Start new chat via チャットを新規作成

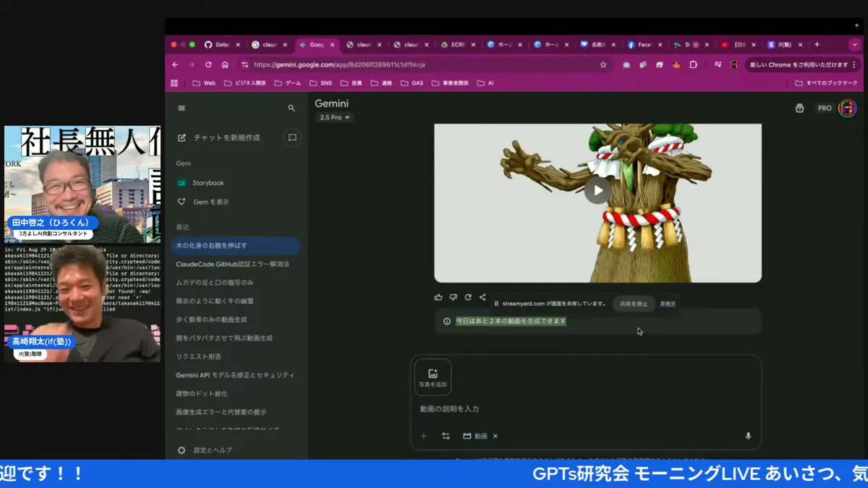(219, 137)
